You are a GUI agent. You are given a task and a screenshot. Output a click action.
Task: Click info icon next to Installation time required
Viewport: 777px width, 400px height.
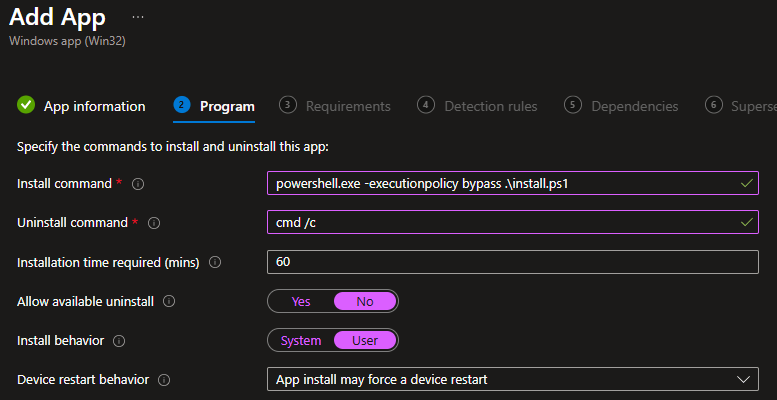coord(215,262)
